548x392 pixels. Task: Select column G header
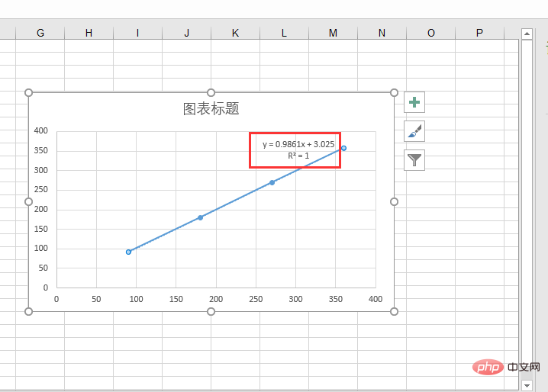40,34
